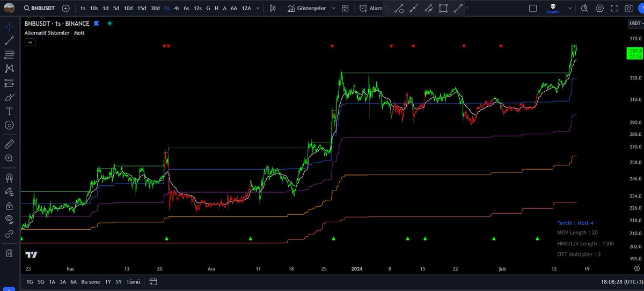
Task: Select the 10s timeframe
Action: (94, 9)
